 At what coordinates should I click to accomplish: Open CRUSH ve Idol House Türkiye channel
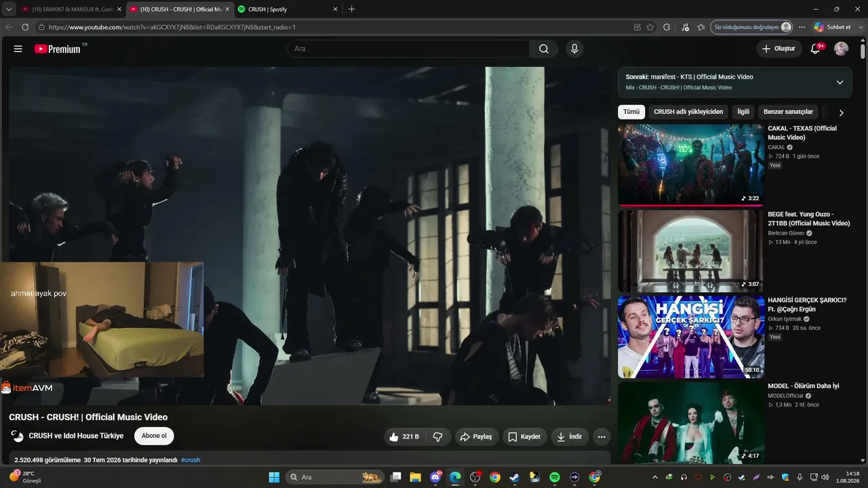coord(76,436)
